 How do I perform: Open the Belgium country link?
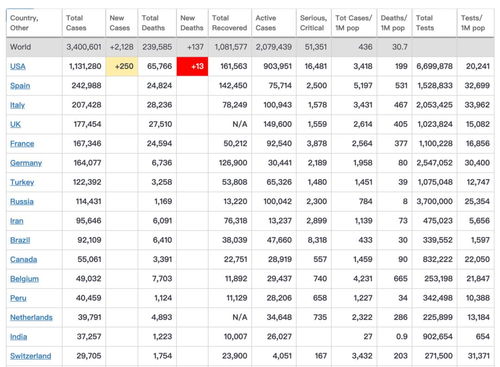pyautogui.click(x=24, y=279)
